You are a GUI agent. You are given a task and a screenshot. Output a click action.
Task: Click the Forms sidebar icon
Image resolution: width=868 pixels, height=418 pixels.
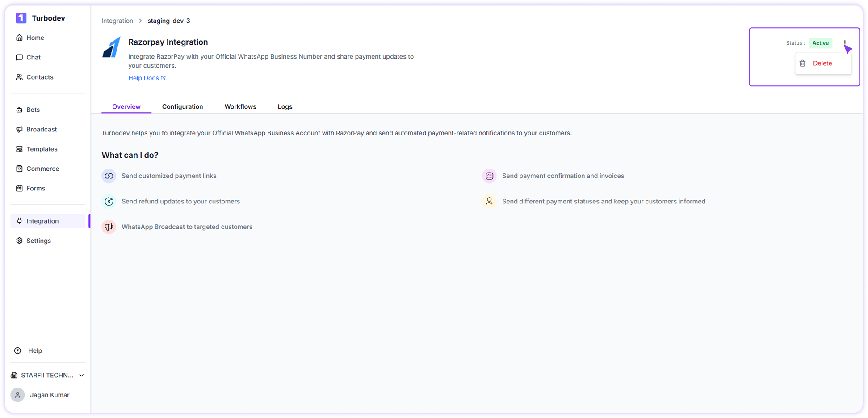[x=19, y=188]
